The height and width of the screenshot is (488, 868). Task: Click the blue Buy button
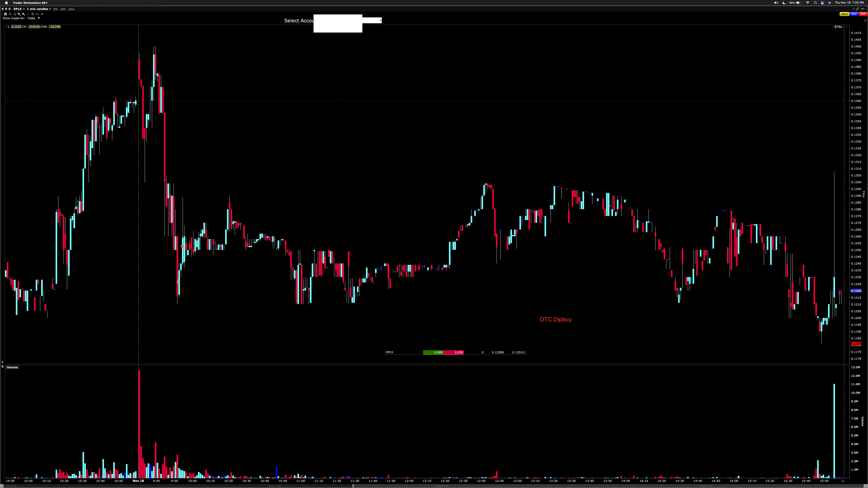click(x=854, y=14)
